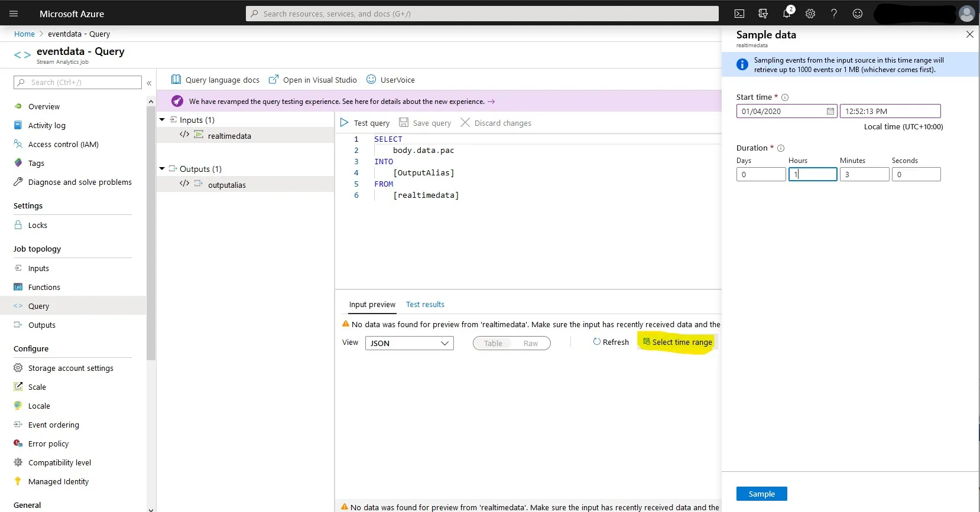This screenshot has width=980, height=512.
Task: Show Start time info tooltip
Action: coord(785,97)
